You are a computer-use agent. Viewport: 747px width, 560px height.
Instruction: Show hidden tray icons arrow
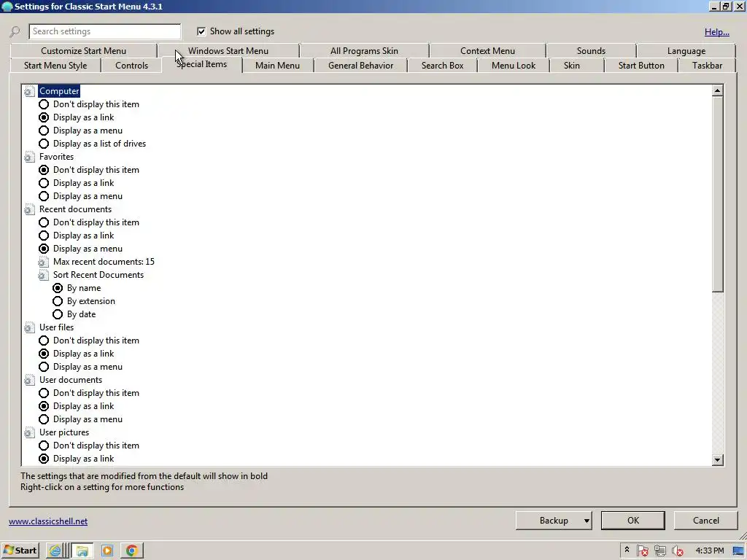[x=627, y=550]
